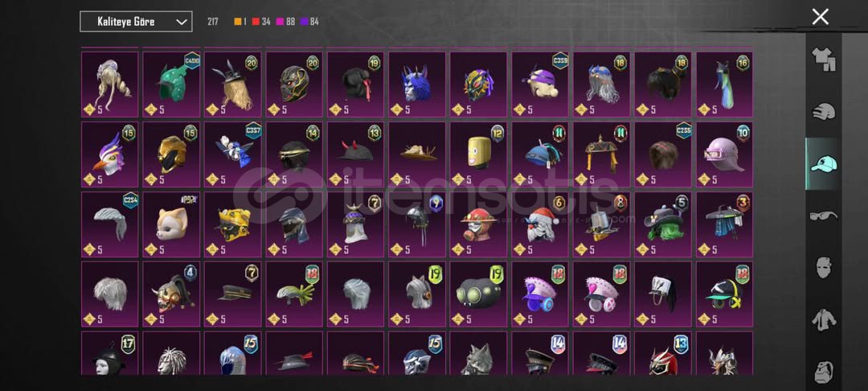Viewport: 868px width, 391px height.
Task: Pick the Santa hat with beard item
Action: pyautogui.click(x=540, y=224)
